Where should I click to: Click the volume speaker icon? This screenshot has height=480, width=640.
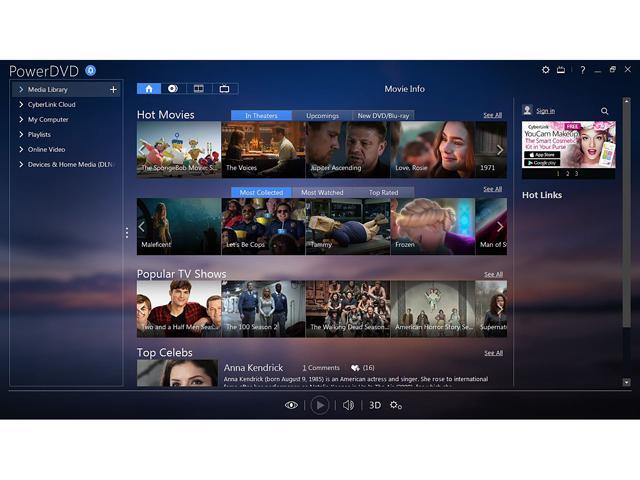[x=348, y=405]
